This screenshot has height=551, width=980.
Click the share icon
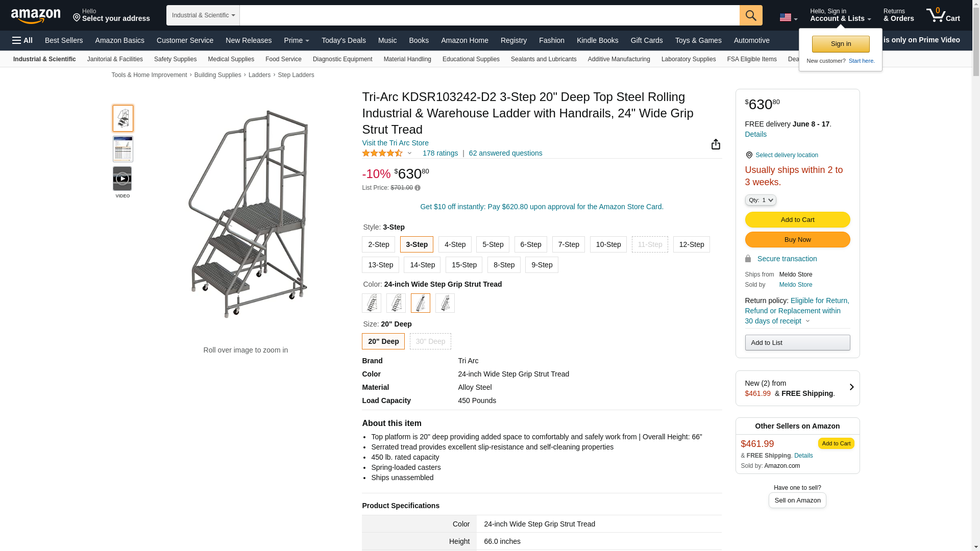coord(716,144)
